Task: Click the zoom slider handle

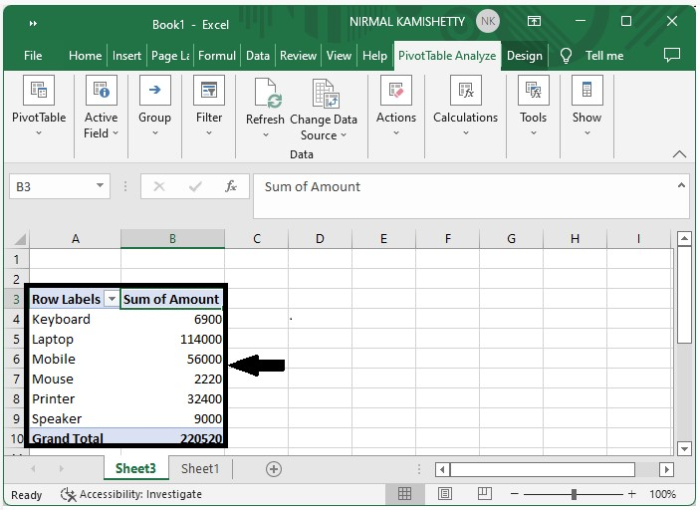Action: click(574, 494)
